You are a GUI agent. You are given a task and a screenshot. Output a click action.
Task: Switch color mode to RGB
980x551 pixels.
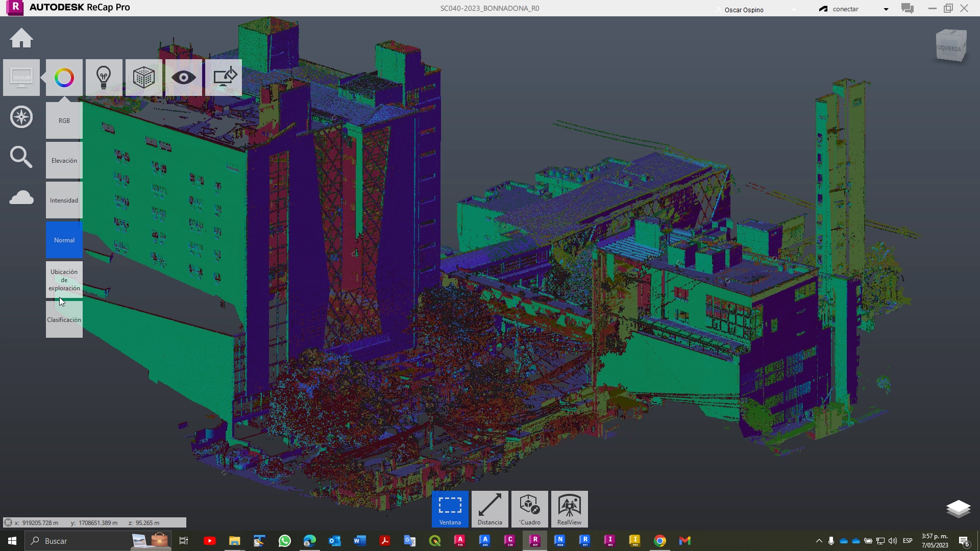coord(64,121)
